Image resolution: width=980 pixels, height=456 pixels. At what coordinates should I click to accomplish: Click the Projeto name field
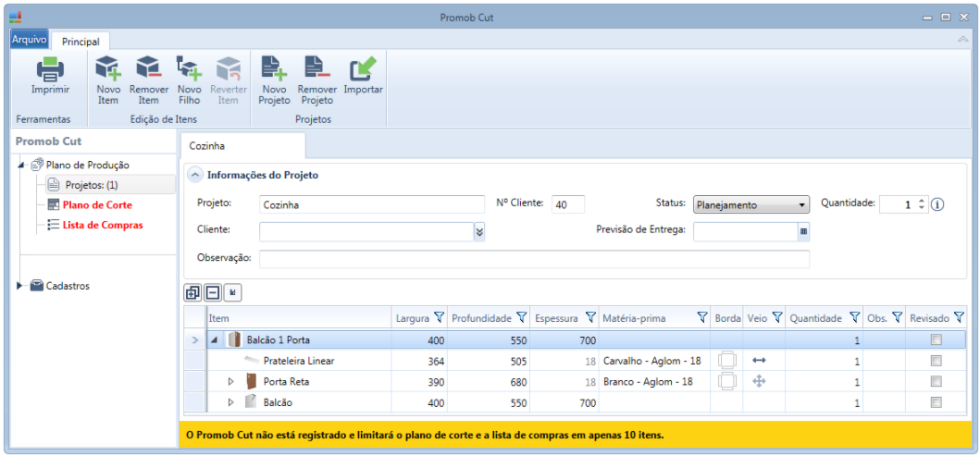[372, 204]
